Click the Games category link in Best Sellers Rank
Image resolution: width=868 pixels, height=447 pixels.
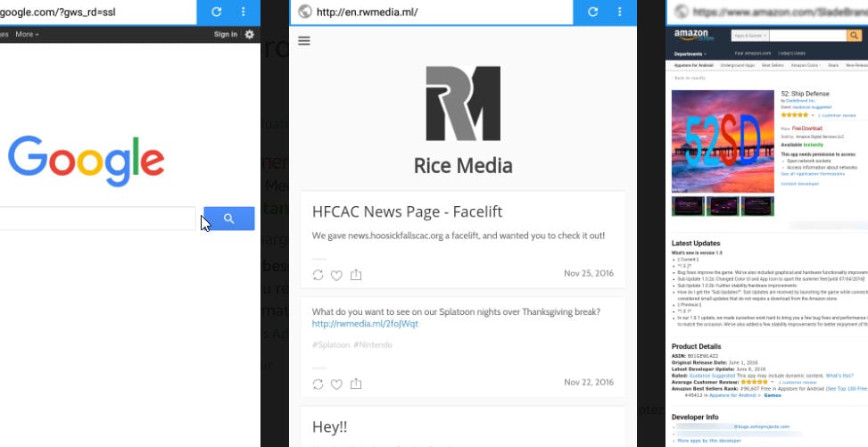point(773,395)
